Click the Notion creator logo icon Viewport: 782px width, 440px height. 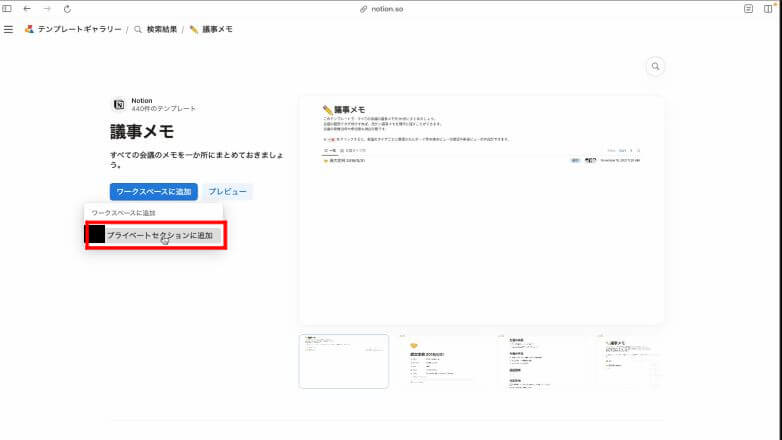[x=119, y=104]
